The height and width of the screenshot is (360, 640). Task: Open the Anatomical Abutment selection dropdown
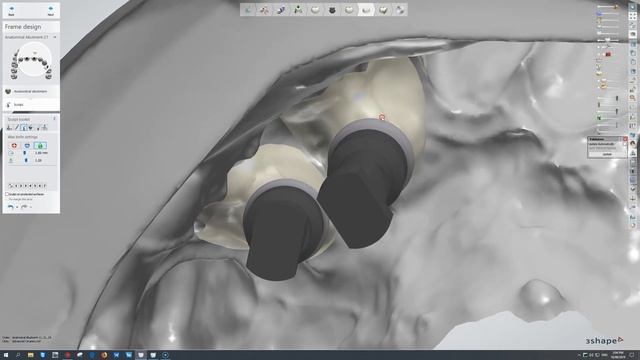click(55, 37)
